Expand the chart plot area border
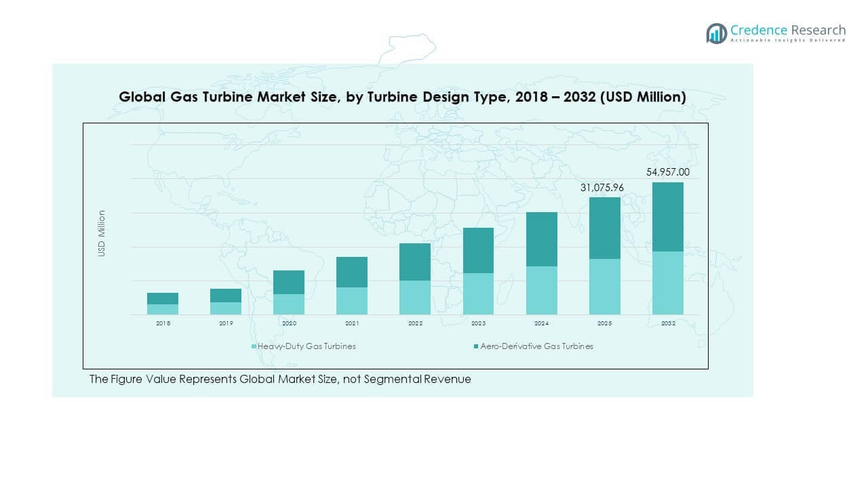 (x=396, y=123)
